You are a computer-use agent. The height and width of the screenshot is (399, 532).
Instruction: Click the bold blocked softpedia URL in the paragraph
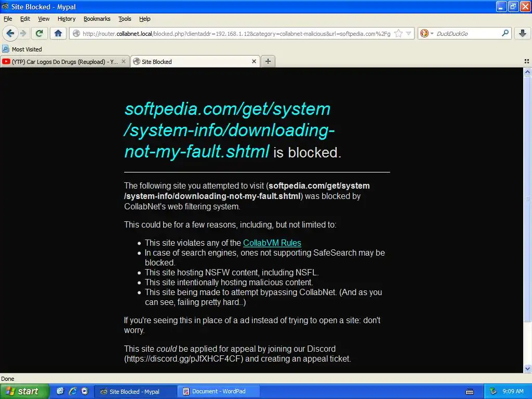point(247,191)
